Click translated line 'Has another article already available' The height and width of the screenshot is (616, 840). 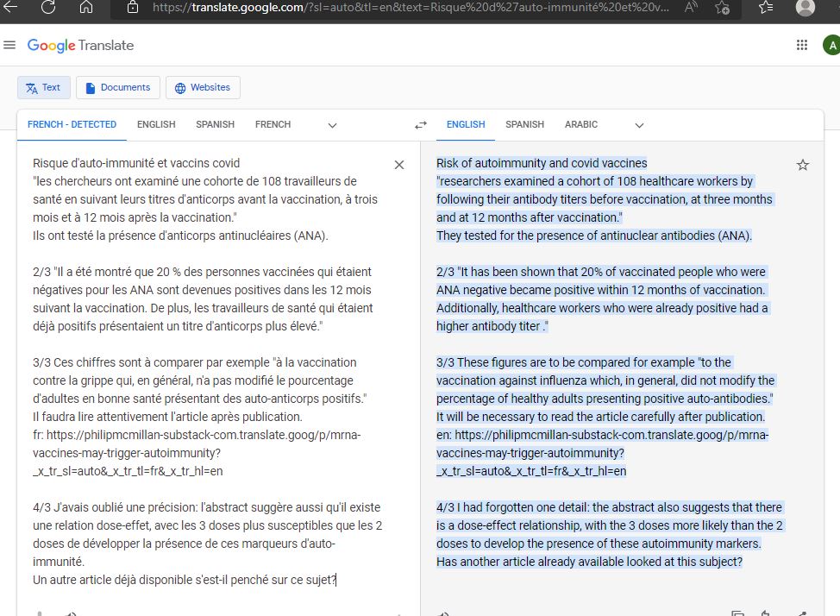click(589, 562)
